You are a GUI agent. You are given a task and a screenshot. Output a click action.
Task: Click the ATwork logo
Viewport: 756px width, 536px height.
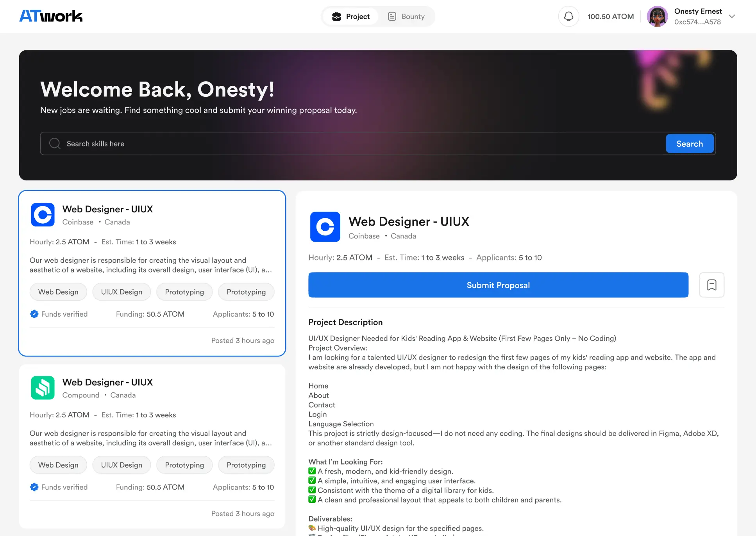click(51, 16)
